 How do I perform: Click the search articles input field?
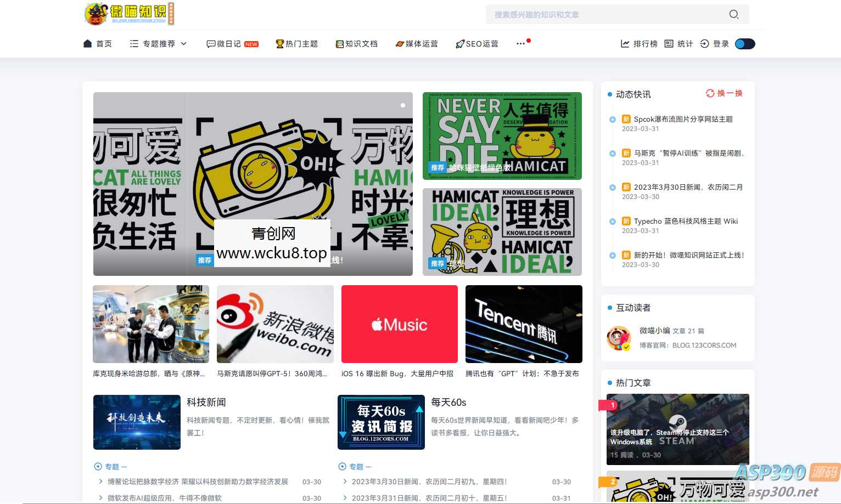pos(604,15)
